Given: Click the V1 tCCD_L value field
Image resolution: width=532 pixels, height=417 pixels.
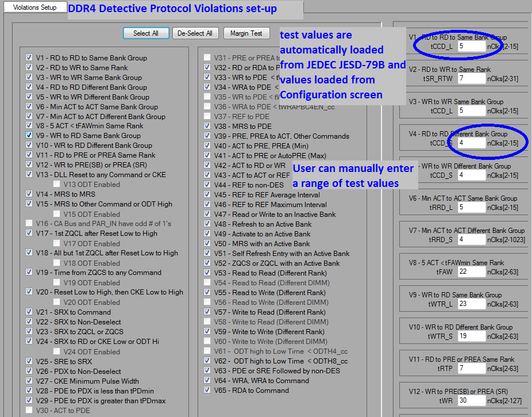Looking at the screenshot, I should pos(471,46).
